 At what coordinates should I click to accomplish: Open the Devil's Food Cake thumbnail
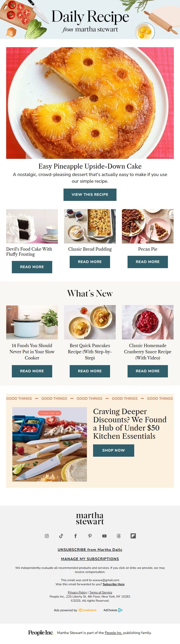click(32, 226)
